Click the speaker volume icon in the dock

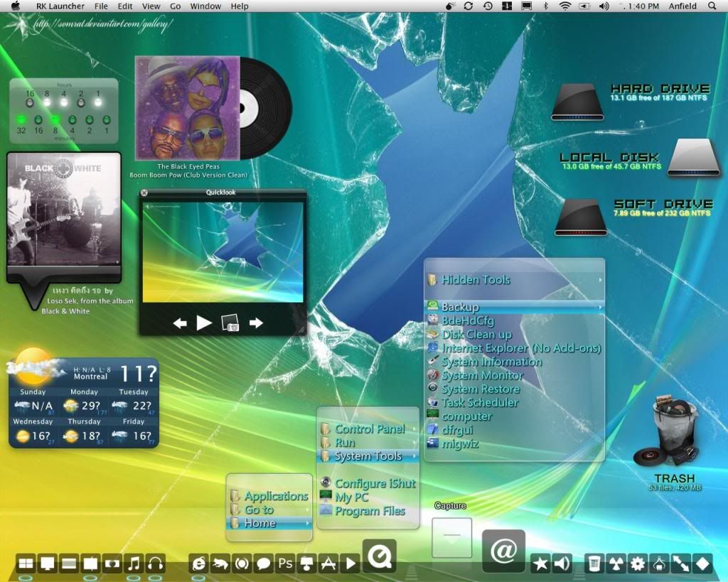pyautogui.click(x=562, y=564)
